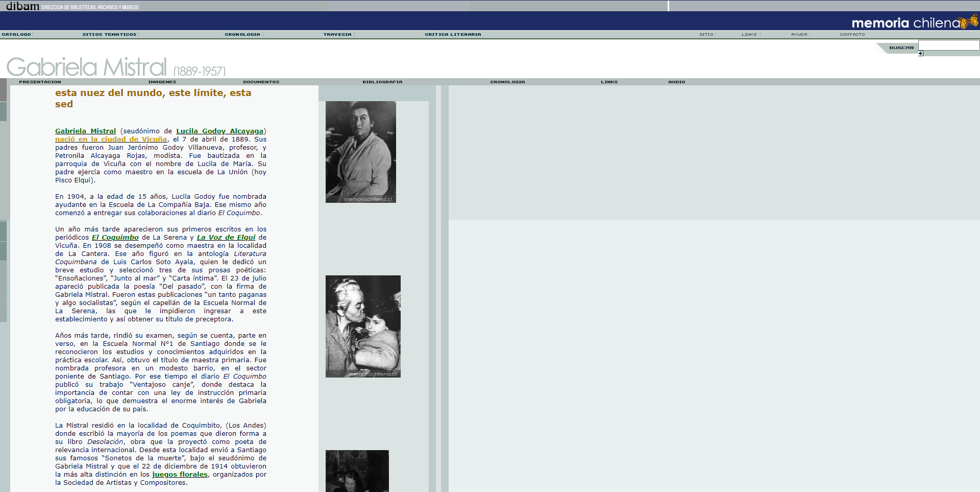The height and width of the screenshot is (492, 980).
Task: Click the Lucila Godoy Alcayaga link
Action: (x=219, y=131)
